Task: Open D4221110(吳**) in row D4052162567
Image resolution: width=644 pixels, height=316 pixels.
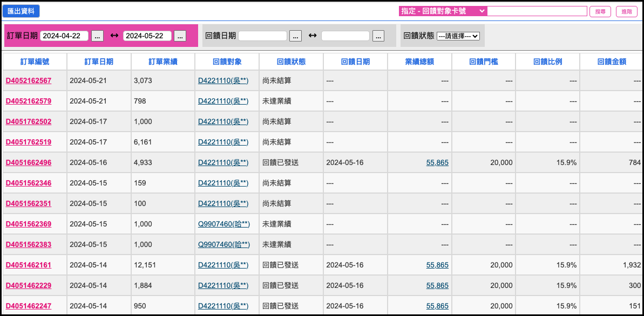Action: (x=223, y=80)
